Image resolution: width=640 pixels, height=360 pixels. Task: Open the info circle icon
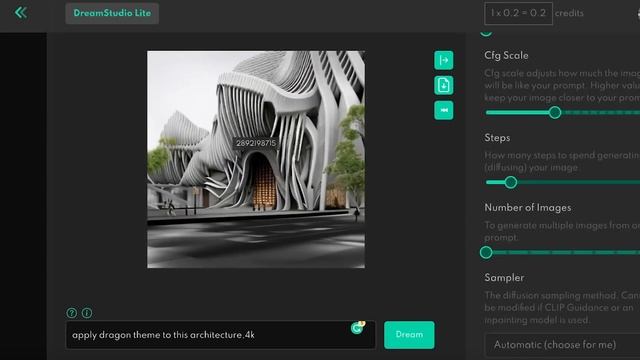(87, 313)
